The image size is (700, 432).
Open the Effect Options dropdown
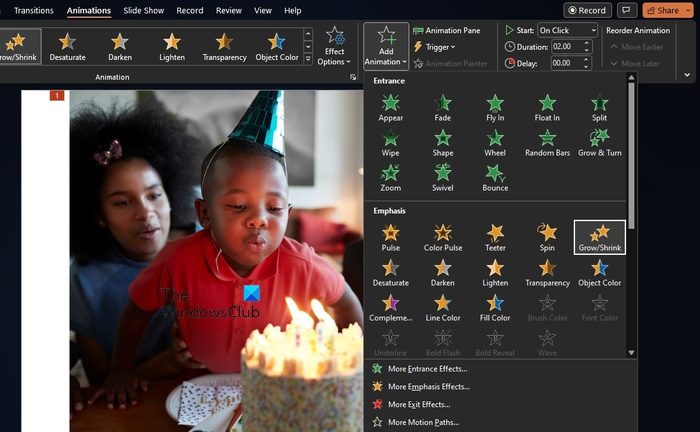click(x=334, y=46)
